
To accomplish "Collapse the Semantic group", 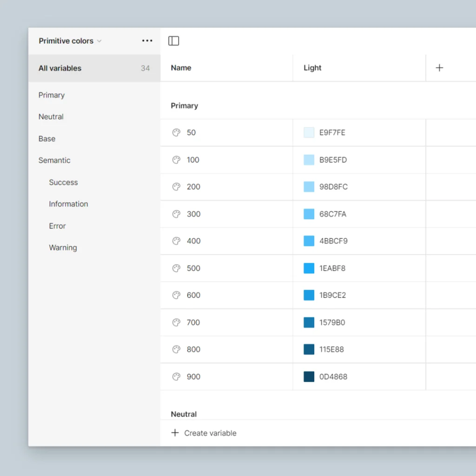I will pos(54,160).
